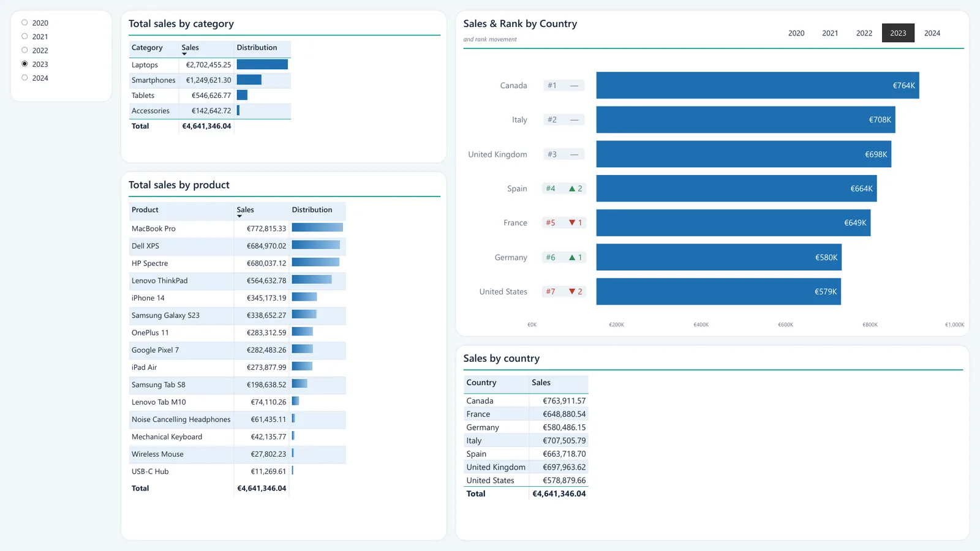Select the Noise Cancelling Headphones row
This screenshot has width=980, height=551.
(x=238, y=419)
